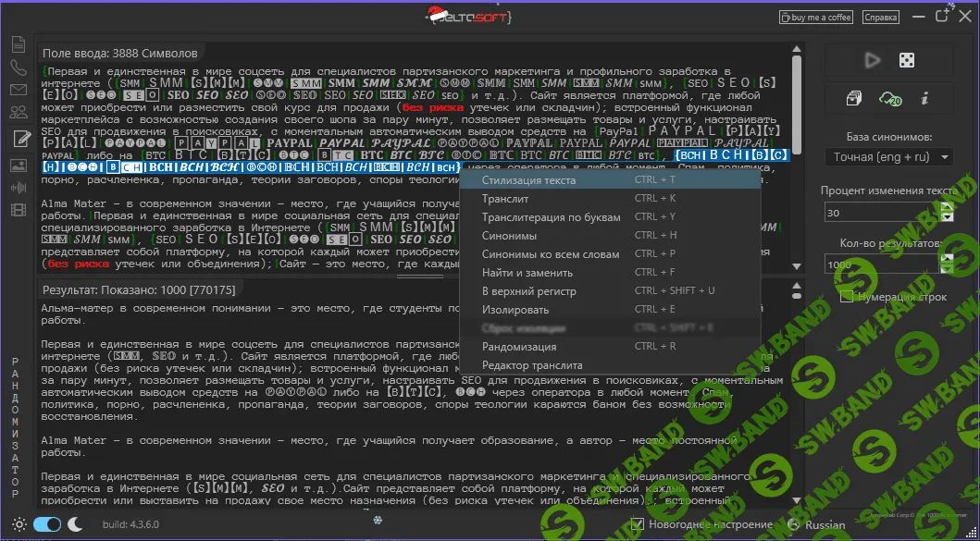Choose Стилизация текста from context menu
The height and width of the screenshot is (541, 980).
point(610,180)
